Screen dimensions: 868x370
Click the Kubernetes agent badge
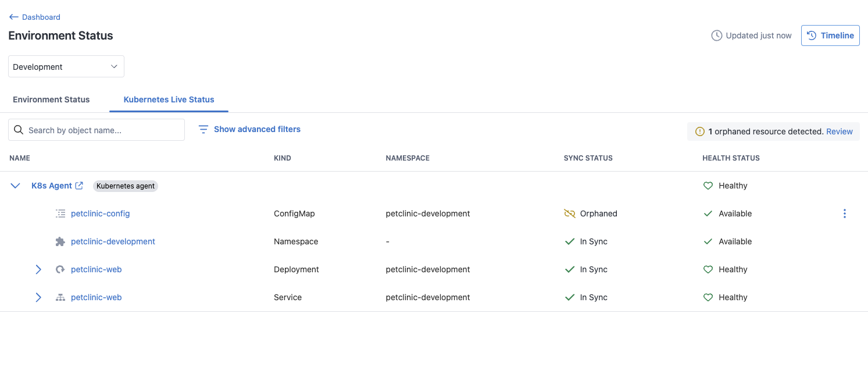point(126,186)
